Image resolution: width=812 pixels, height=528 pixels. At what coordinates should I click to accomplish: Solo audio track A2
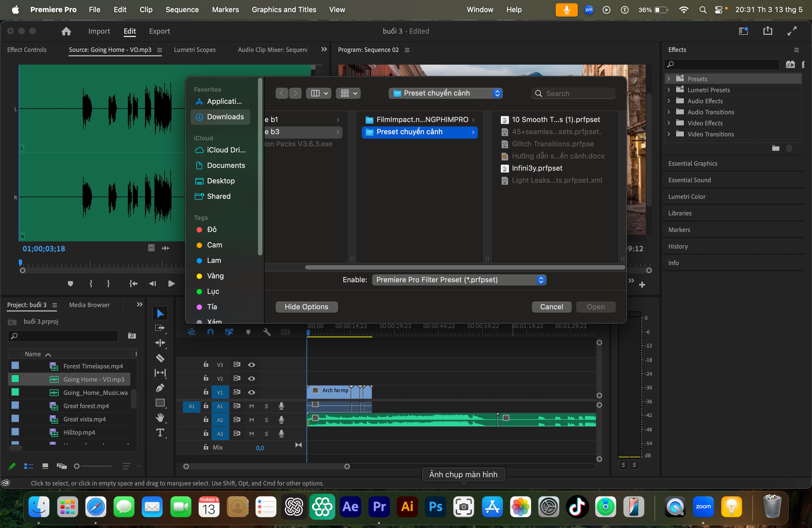coord(267,420)
